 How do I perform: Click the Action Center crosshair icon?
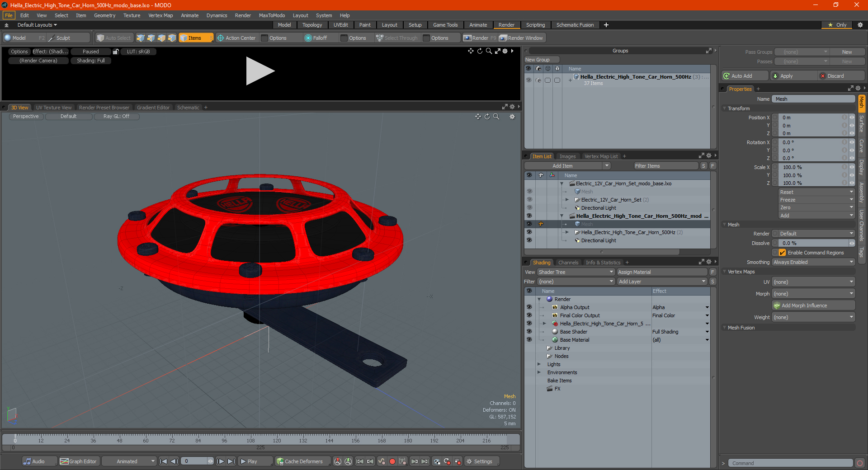[x=221, y=38]
